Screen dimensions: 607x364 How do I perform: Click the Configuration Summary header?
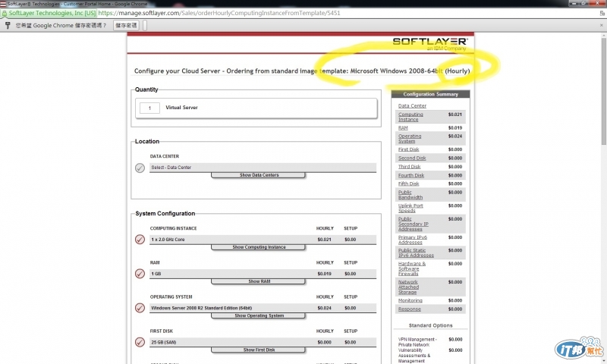click(430, 94)
